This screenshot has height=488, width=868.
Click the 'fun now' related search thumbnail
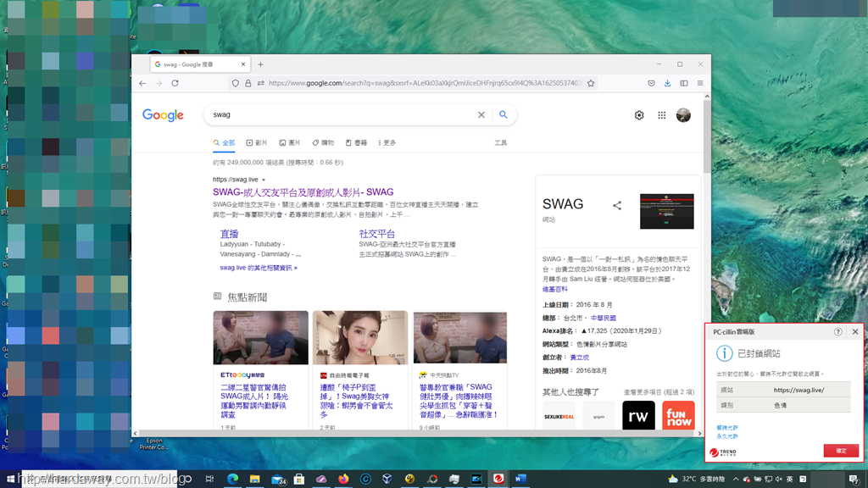pos(678,415)
